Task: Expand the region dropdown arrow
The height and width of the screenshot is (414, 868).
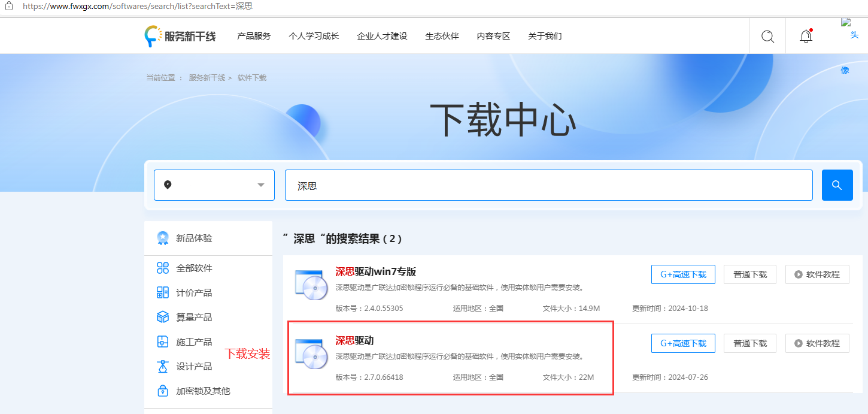Action: pyautogui.click(x=261, y=185)
